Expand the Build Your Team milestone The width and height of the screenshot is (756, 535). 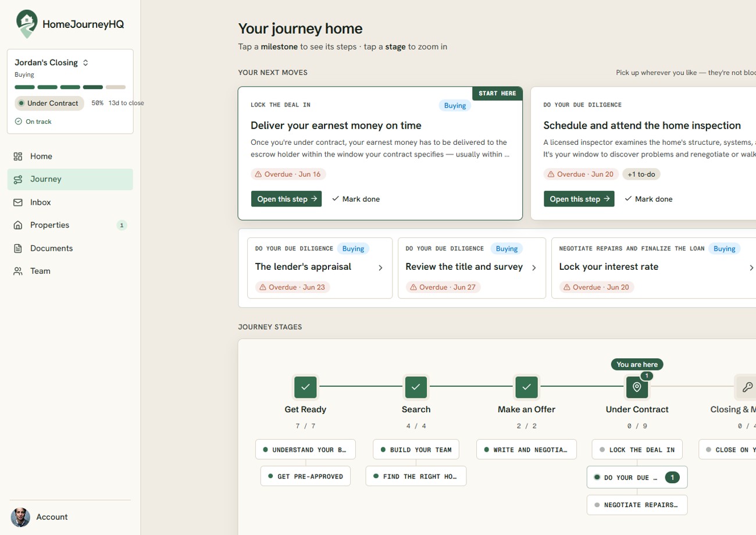pos(416,450)
